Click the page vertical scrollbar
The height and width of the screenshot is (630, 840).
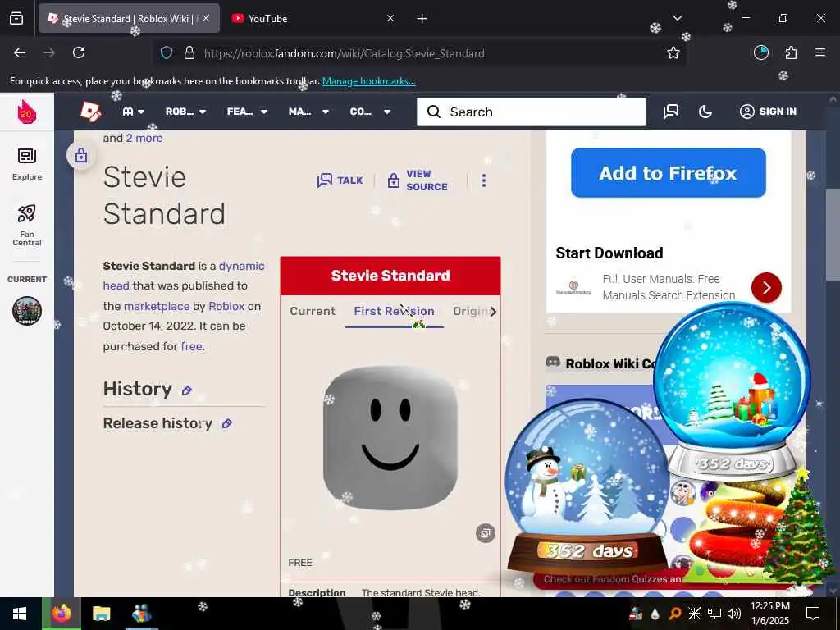(x=833, y=235)
